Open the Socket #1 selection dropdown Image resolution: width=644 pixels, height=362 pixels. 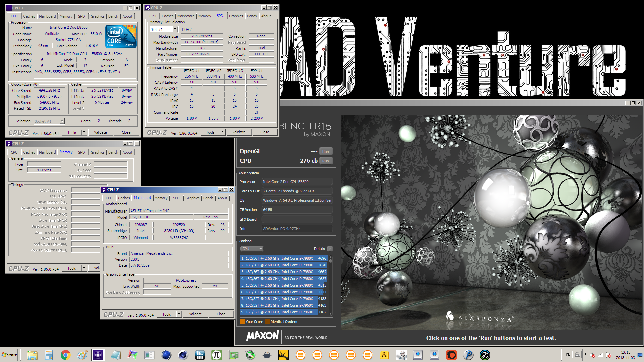pos(62,121)
